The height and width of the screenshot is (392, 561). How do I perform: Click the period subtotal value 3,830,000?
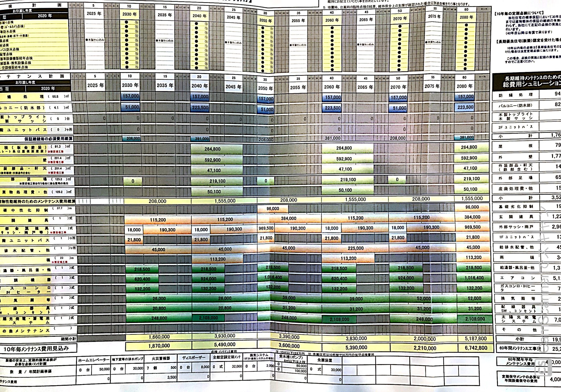click(x=356, y=338)
